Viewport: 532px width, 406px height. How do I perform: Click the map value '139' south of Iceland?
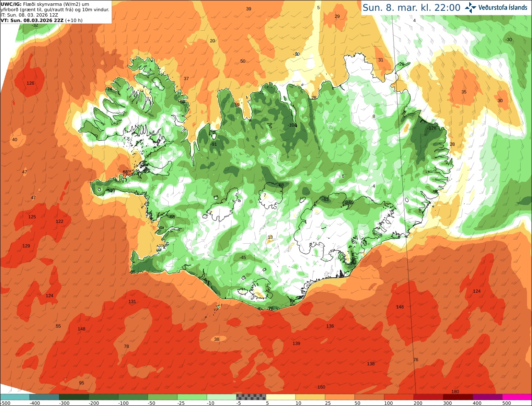pos(296,343)
